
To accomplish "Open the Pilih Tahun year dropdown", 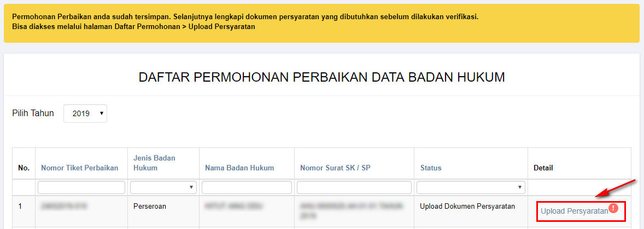I will (85, 113).
